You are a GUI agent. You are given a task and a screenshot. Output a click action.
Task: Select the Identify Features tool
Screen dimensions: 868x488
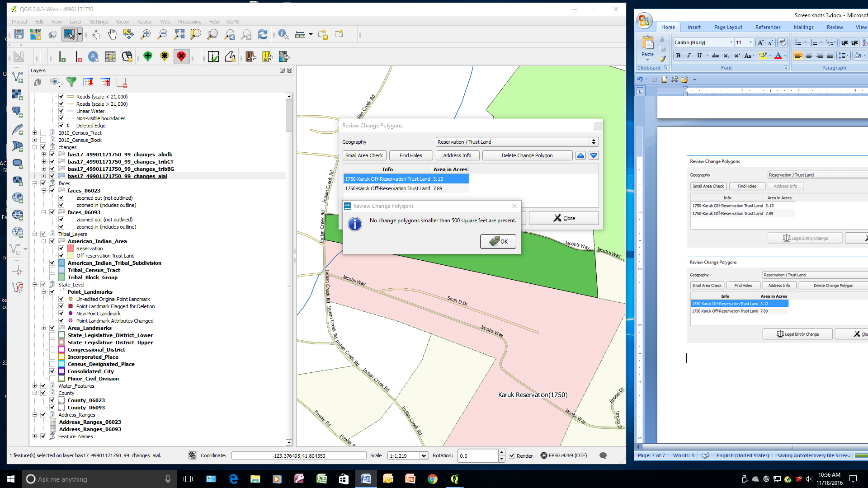[x=283, y=34]
